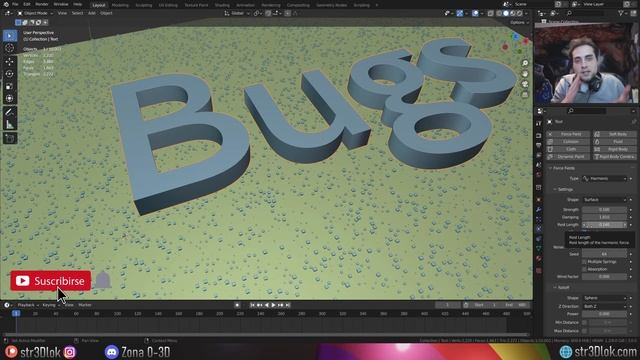Open force field Type Harmonic dropdown

(604, 179)
